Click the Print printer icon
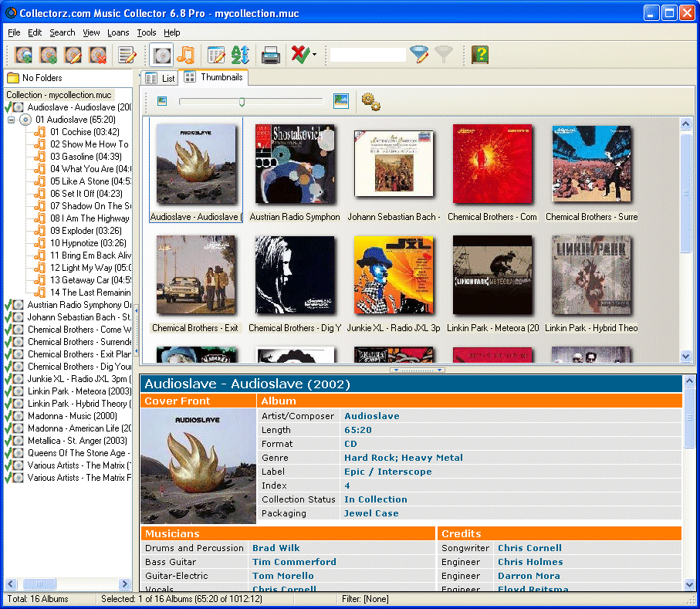Screen dimensions: 700x609 click(271, 56)
